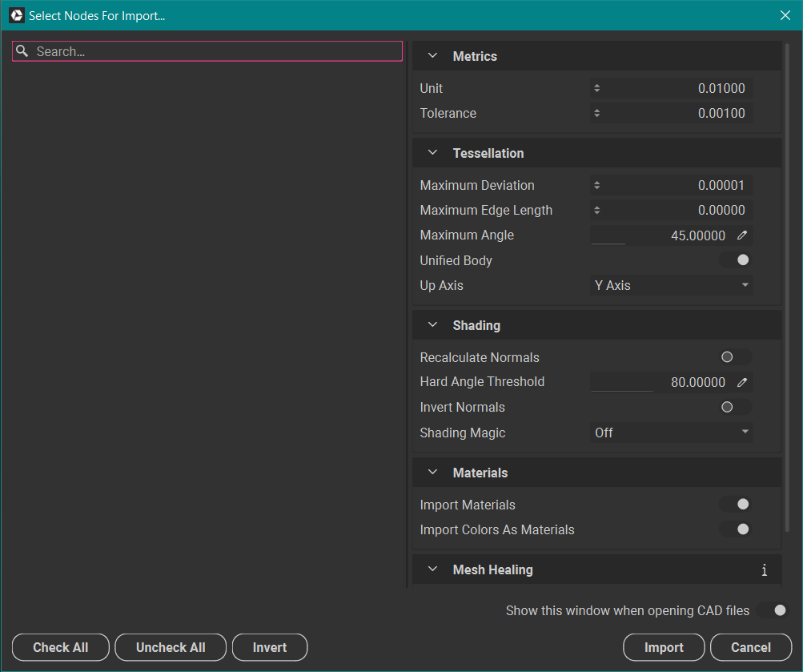Toggle the Unified Body switch

(735, 260)
